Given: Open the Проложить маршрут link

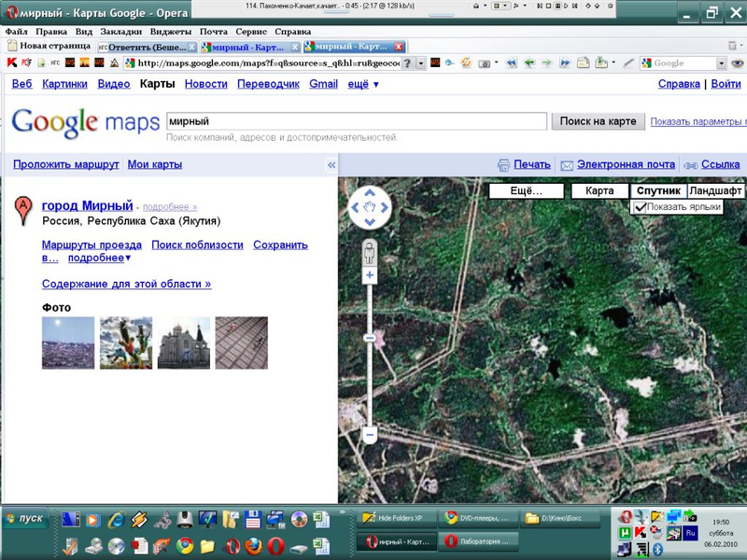Looking at the screenshot, I should pyautogui.click(x=65, y=164).
